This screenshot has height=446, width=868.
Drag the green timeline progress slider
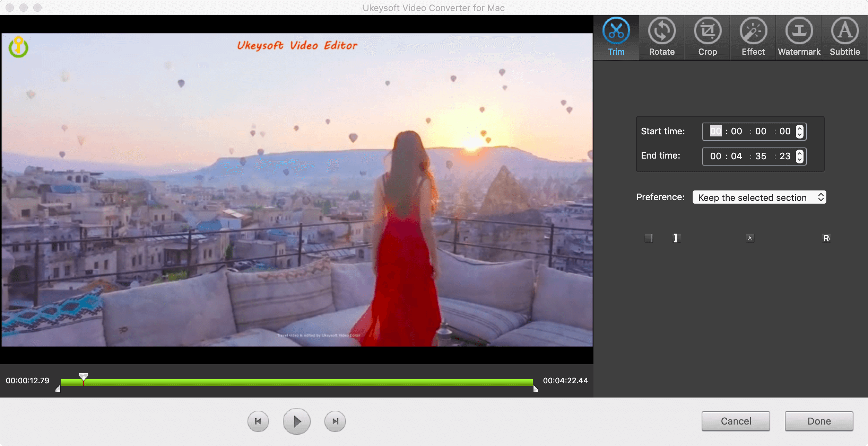pyautogui.click(x=84, y=375)
